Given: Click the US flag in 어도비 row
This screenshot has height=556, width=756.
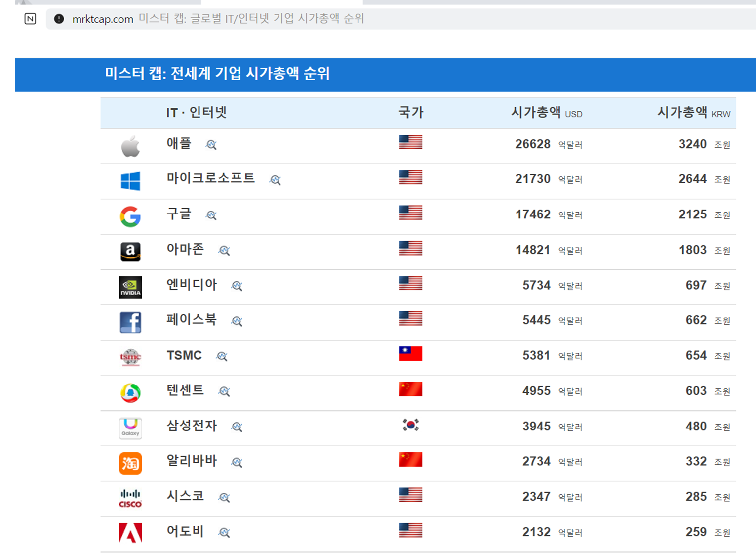Looking at the screenshot, I should click(x=411, y=530).
